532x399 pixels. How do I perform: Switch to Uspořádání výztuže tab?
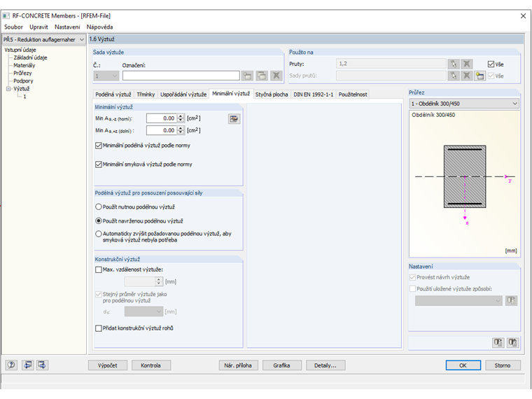pos(183,94)
